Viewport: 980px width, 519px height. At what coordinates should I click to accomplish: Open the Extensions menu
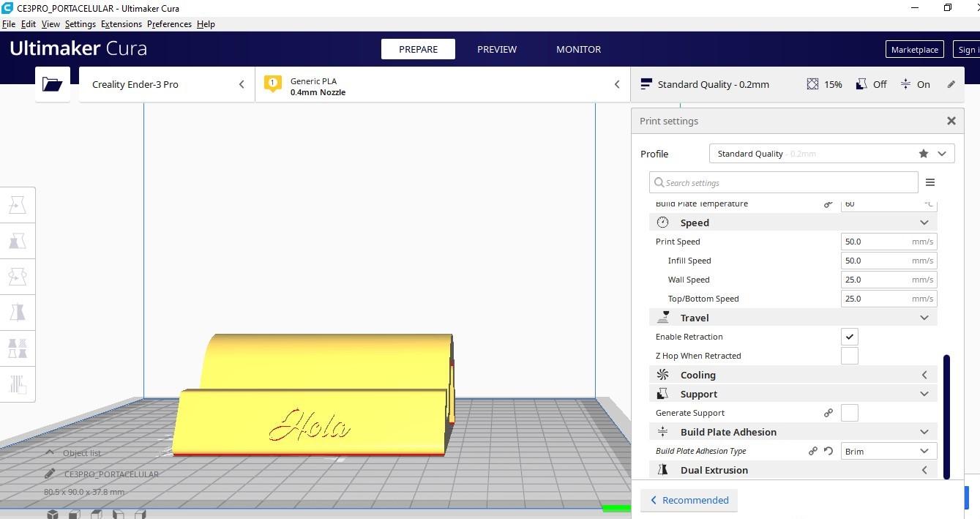[x=121, y=24]
